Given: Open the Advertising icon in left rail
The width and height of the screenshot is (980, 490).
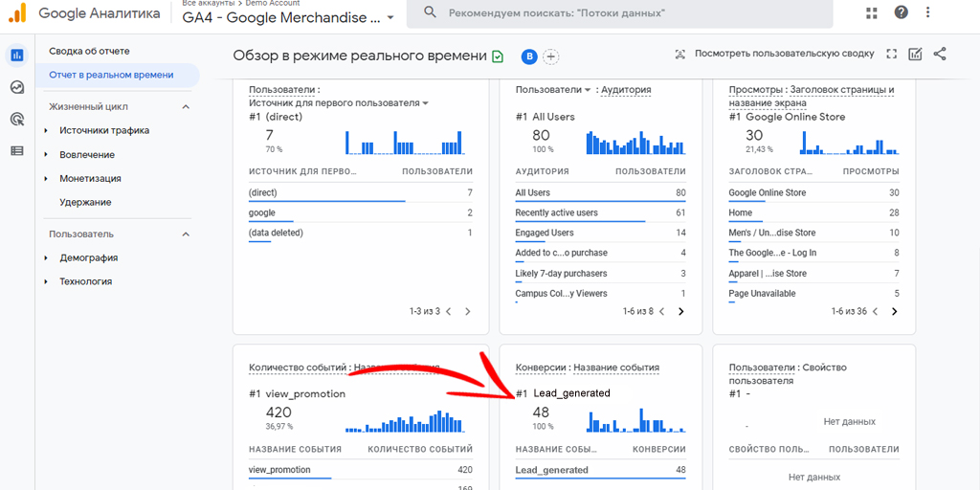Looking at the screenshot, I should (17, 119).
